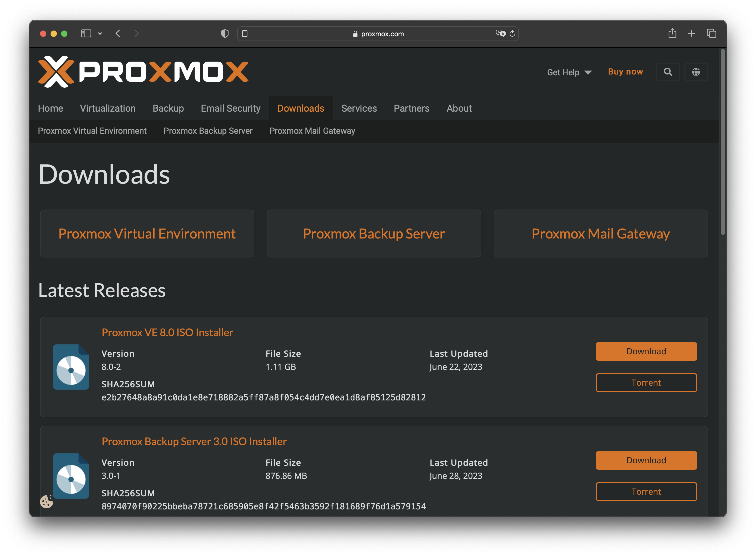Open the language globe selector
This screenshot has width=756, height=556.
pos(696,72)
